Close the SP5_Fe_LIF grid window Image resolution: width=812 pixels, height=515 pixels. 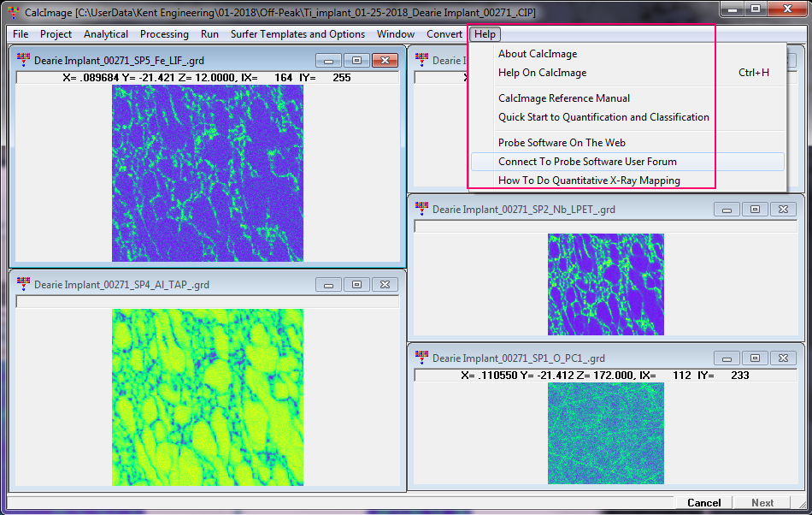(385, 61)
